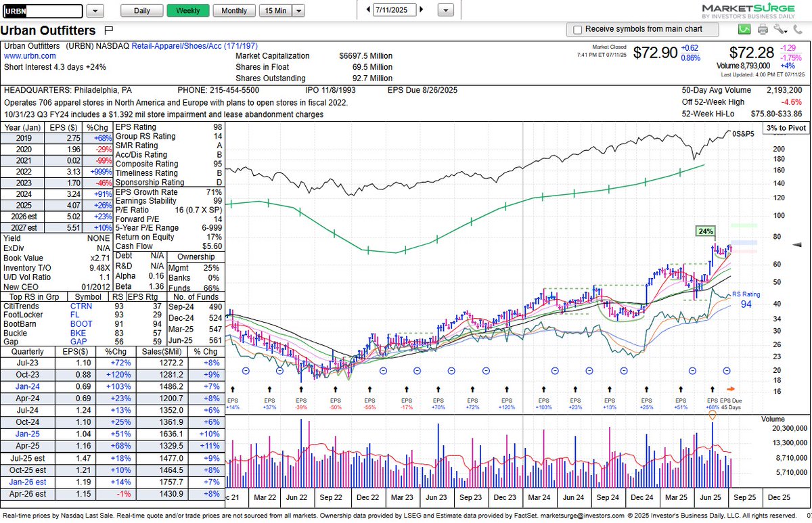
Task: Click the 0S&P5 index line label
Action: [x=744, y=133]
